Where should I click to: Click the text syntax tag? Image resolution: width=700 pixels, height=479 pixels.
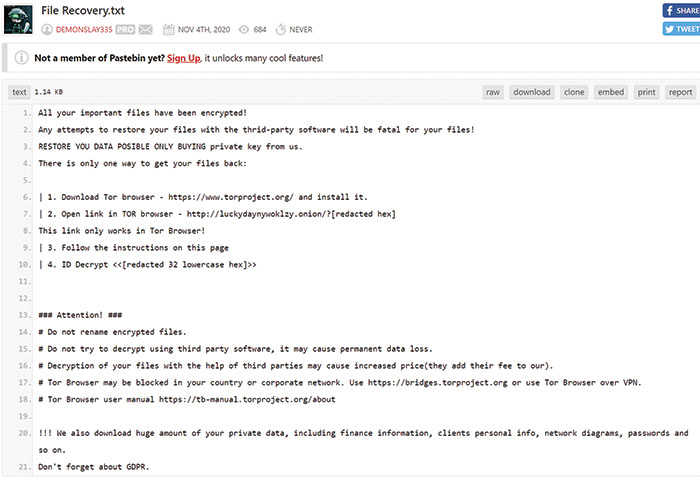click(x=19, y=92)
